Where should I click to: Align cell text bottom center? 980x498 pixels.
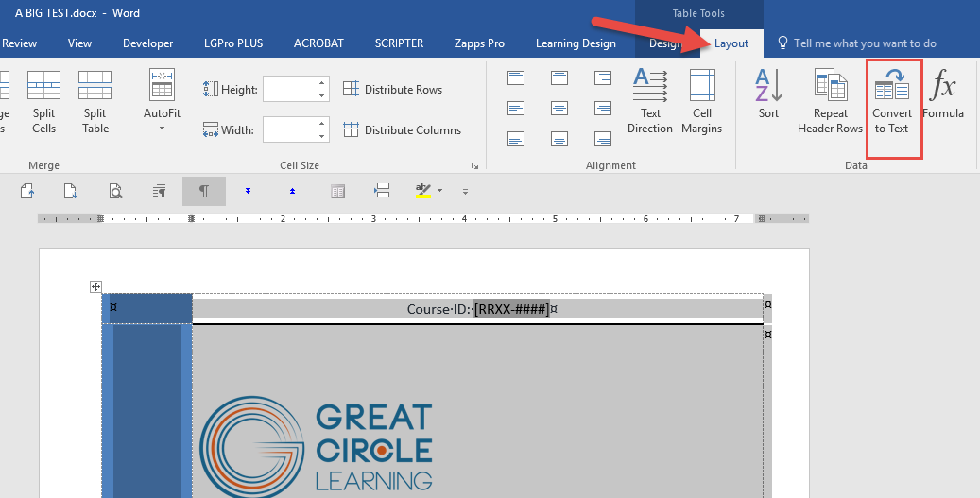559,138
